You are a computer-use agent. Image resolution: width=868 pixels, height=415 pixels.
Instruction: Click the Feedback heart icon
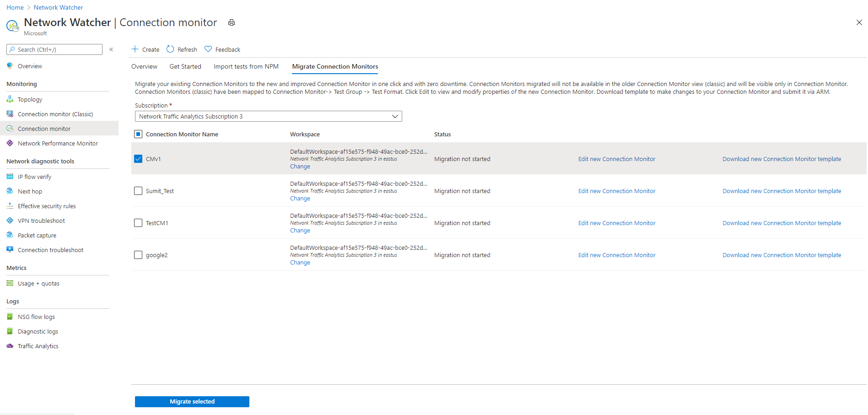point(208,49)
